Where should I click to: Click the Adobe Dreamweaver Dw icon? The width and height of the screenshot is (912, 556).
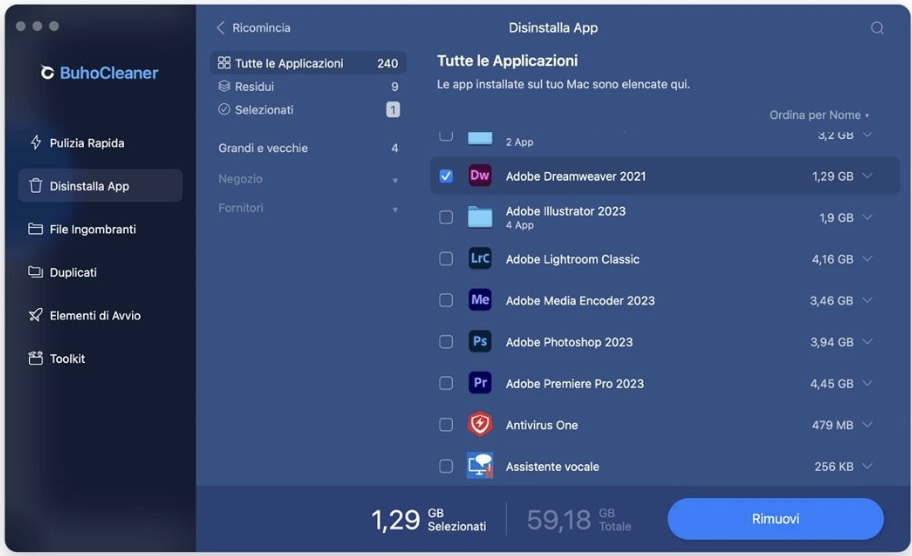pos(480,176)
